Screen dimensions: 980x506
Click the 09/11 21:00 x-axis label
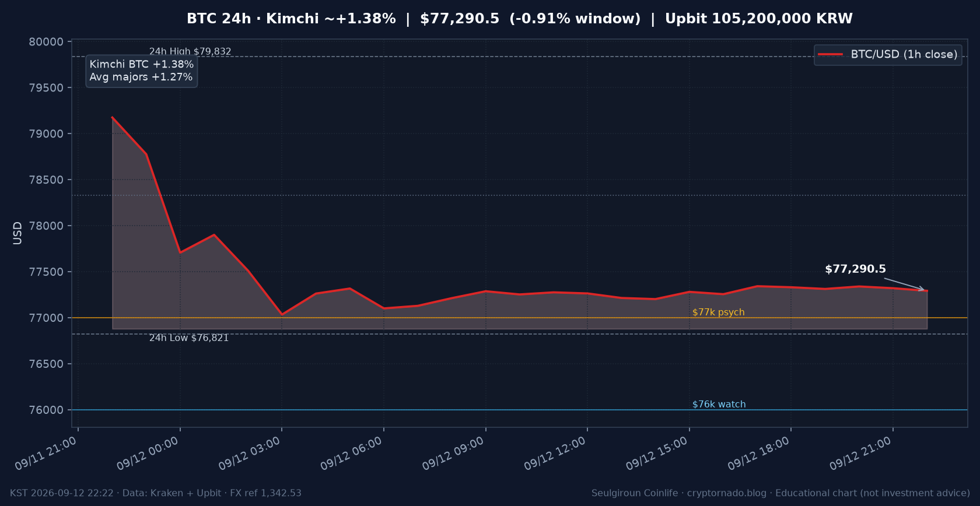(46, 454)
